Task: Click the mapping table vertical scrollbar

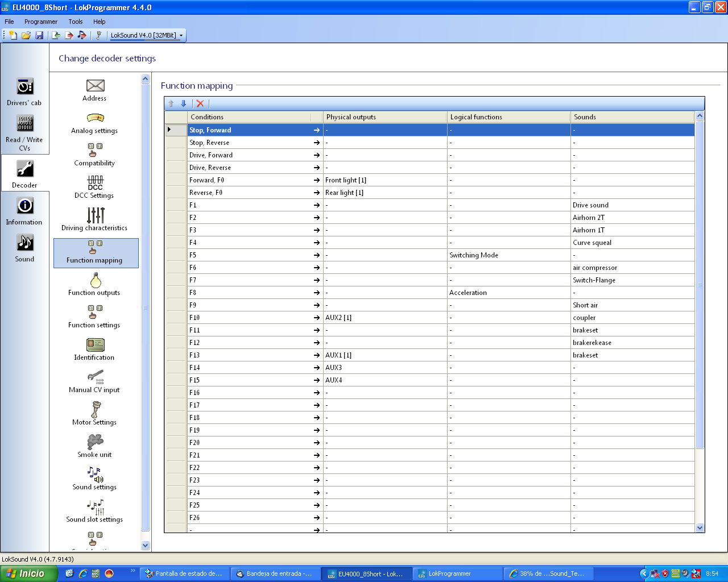Action: pos(700,322)
